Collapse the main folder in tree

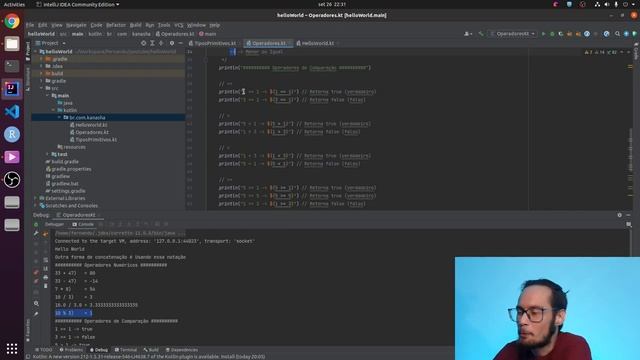click(x=47, y=96)
